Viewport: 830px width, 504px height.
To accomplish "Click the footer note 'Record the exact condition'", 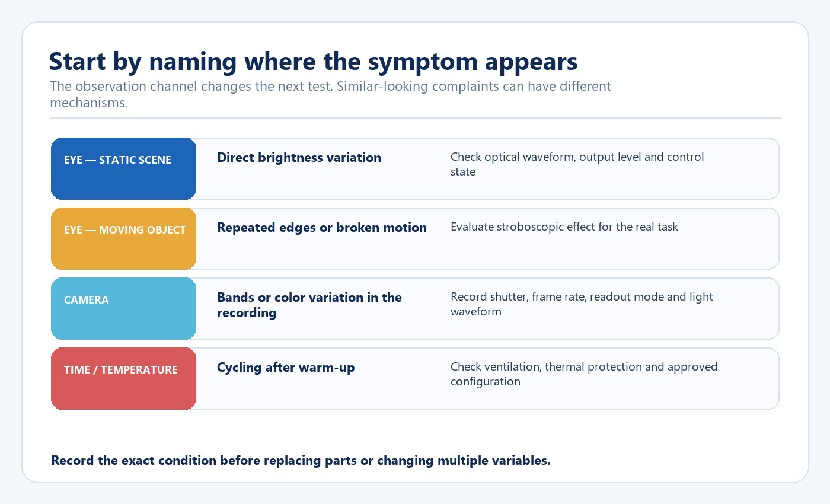I will (301, 461).
